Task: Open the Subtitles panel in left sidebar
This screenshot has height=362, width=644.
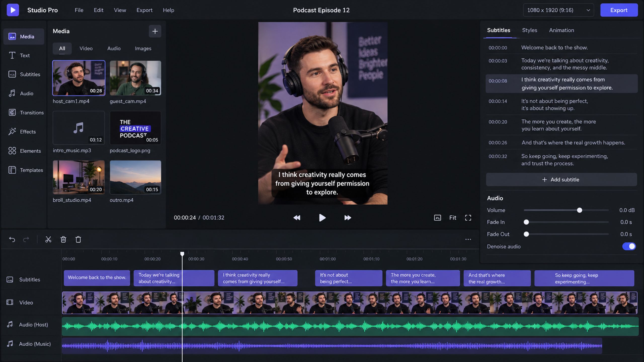Action: tap(24, 74)
